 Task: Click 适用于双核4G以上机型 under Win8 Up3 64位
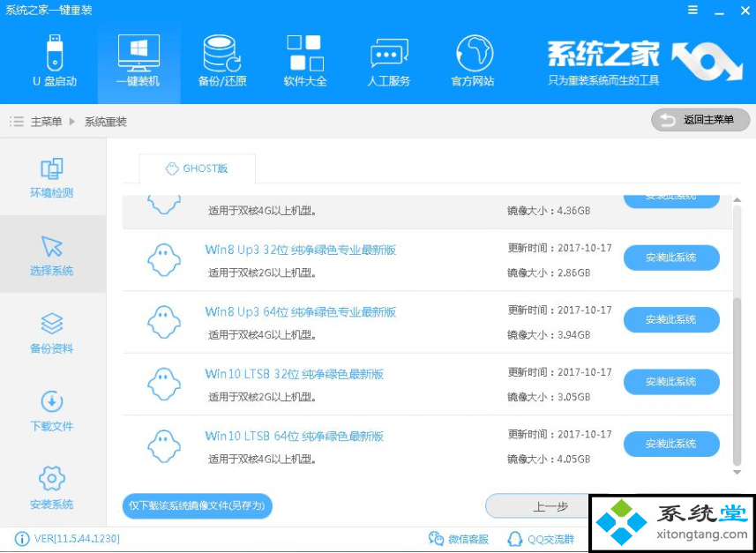(262, 334)
